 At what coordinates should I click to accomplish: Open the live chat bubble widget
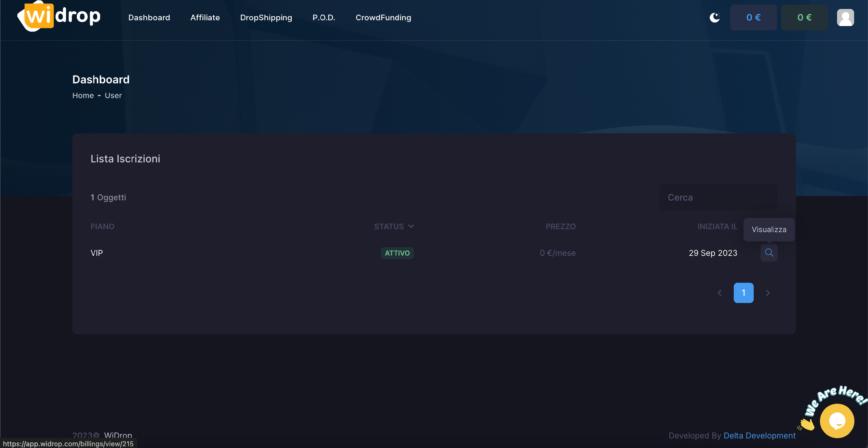point(837,421)
